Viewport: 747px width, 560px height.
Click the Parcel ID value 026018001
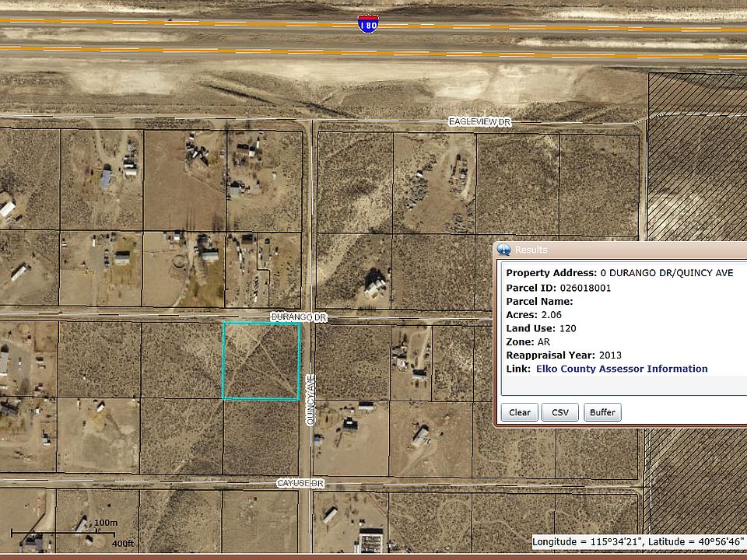585,288
